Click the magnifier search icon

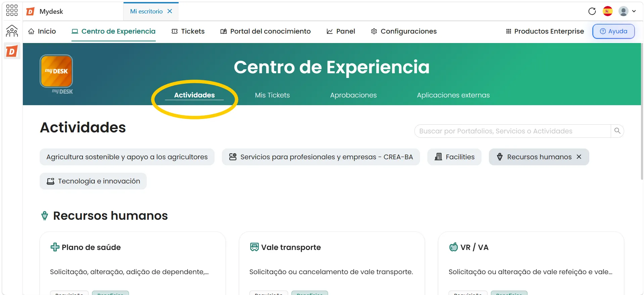(x=617, y=131)
